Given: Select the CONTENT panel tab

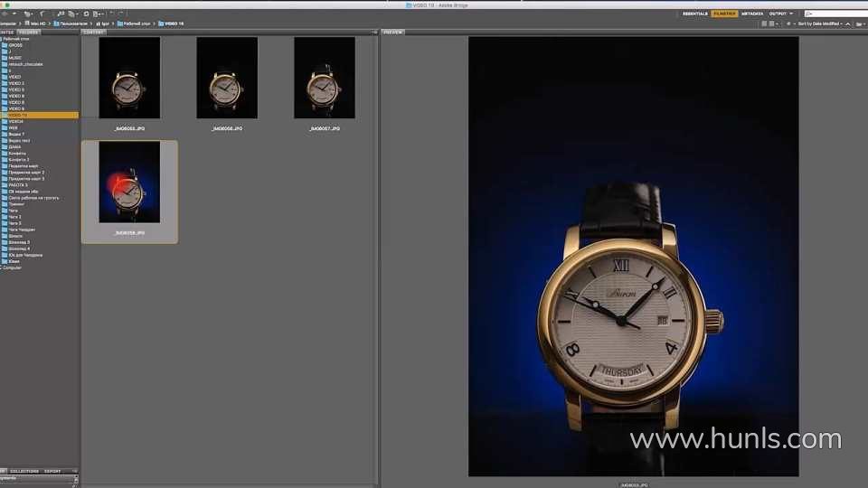Looking at the screenshot, I should coord(93,33).
